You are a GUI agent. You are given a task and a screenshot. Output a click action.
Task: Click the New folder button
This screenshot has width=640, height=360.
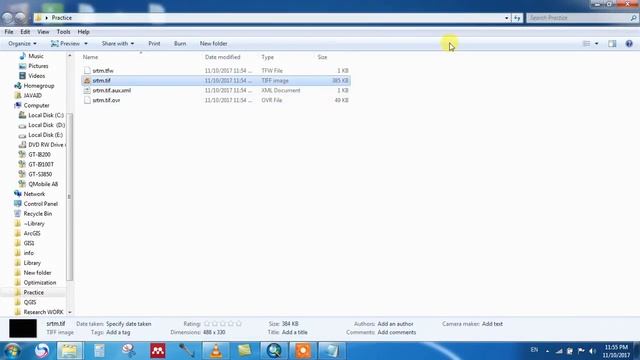pyautogui.click(x=213, y=44)
